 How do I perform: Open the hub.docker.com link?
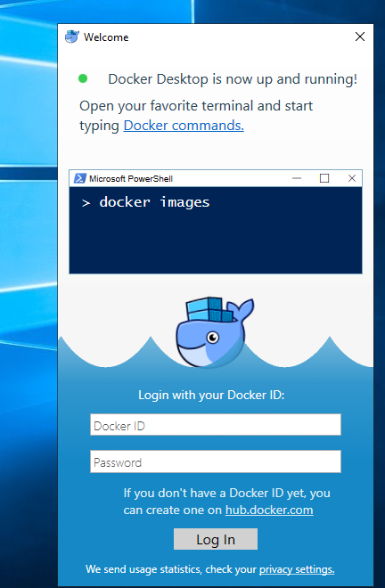(269, 510)
